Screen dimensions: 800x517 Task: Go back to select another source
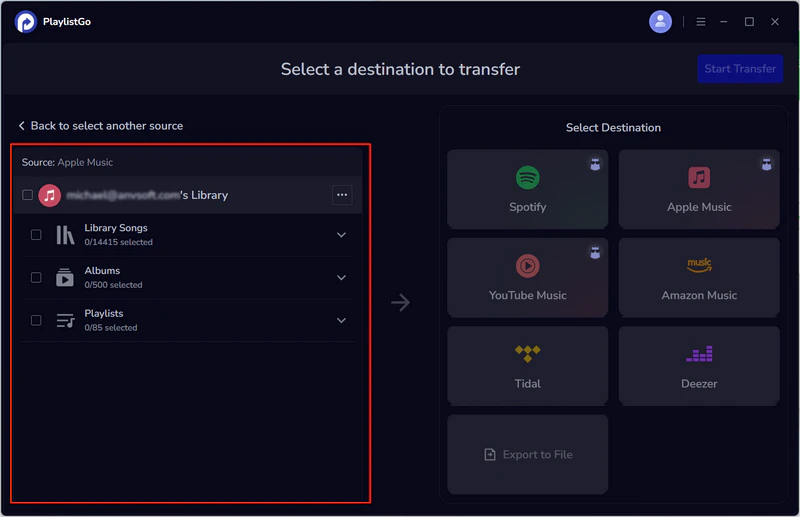101,126
